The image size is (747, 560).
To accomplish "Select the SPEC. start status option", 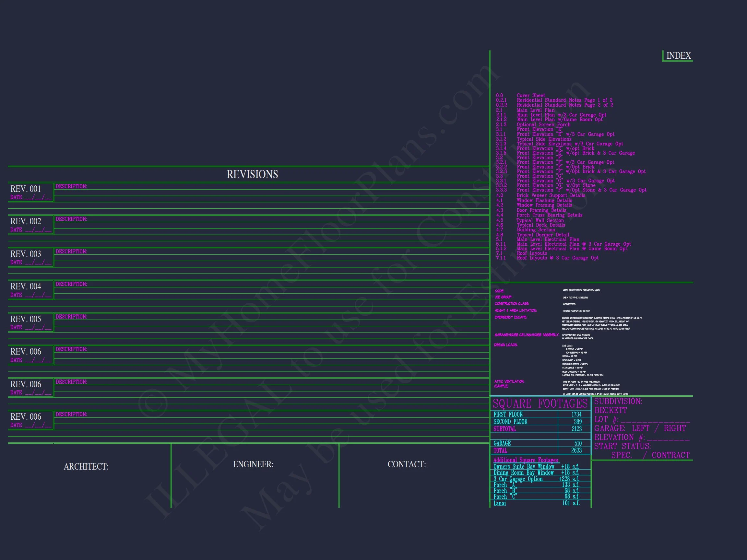I will 622,455.
